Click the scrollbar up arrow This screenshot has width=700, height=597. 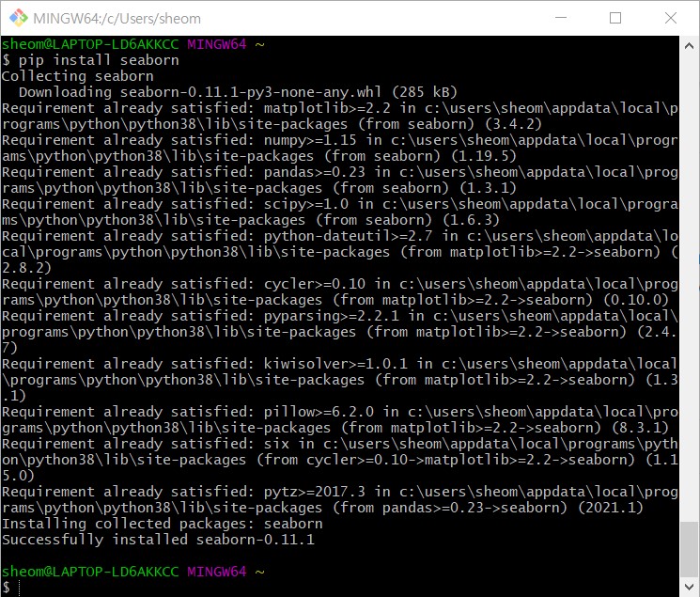[x=689, y=46]
